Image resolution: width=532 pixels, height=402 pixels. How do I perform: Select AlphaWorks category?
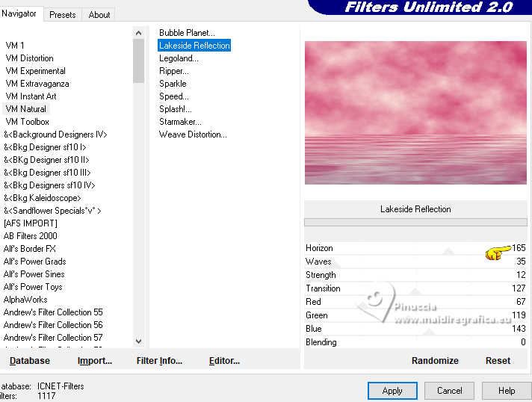pyautogui.click(x=25, y=300)
